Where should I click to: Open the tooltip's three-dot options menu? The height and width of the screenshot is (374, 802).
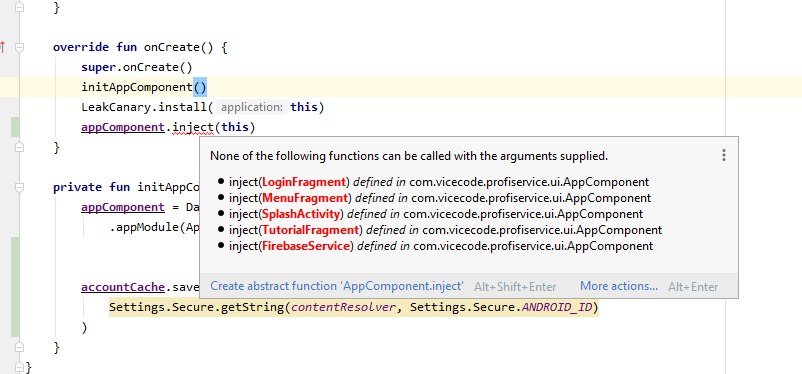[x=723, y=156]
